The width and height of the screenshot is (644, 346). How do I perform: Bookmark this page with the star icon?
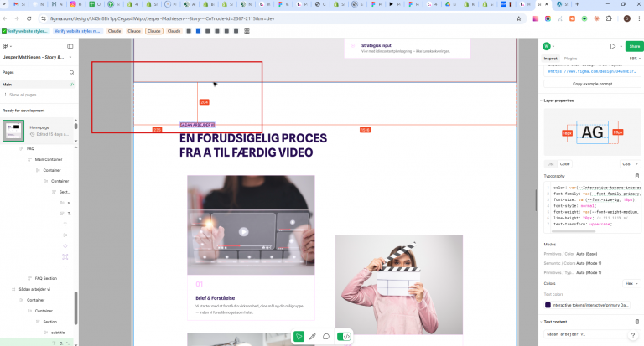[519, 18]
